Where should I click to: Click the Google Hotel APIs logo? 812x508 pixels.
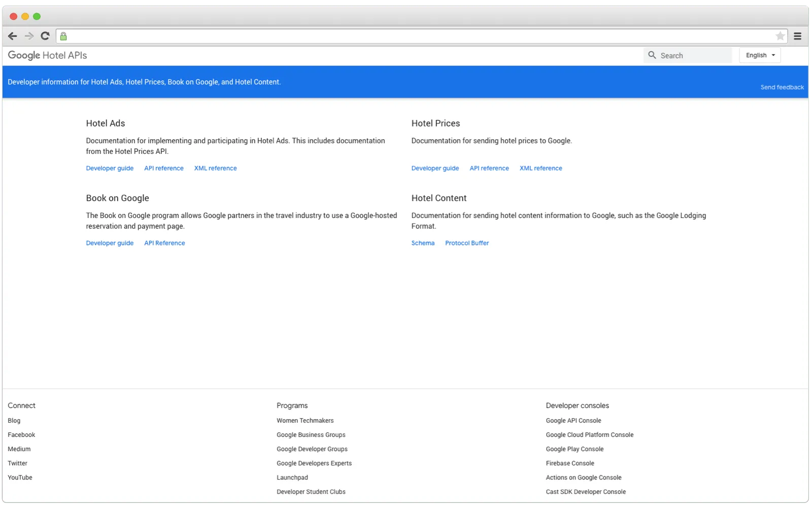(x=47, y=55)
